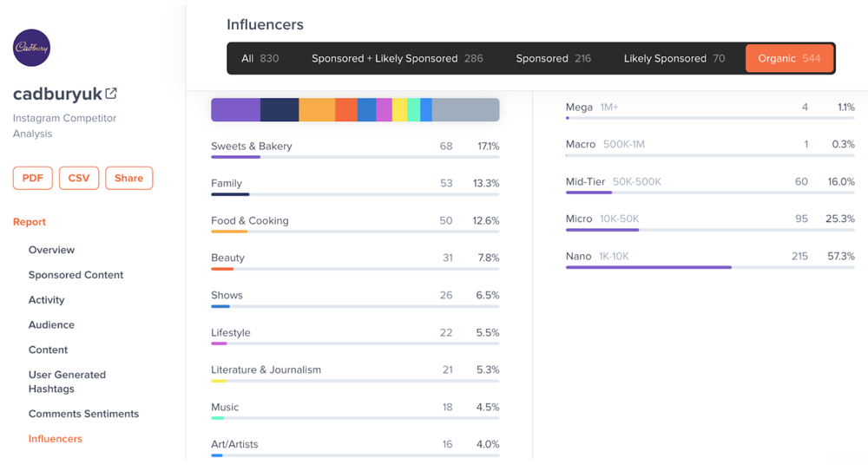Click the 57.3% Nano percentage value
The image size is (868, 471).
pos(841,256)
